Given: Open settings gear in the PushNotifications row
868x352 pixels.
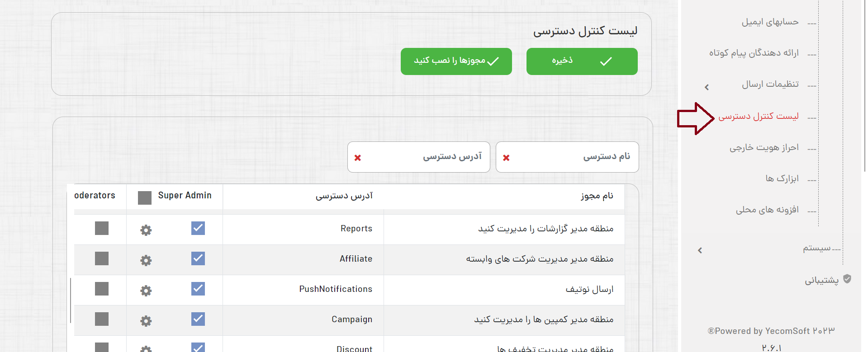Looking at the screenshot, I should pos(146,291).
